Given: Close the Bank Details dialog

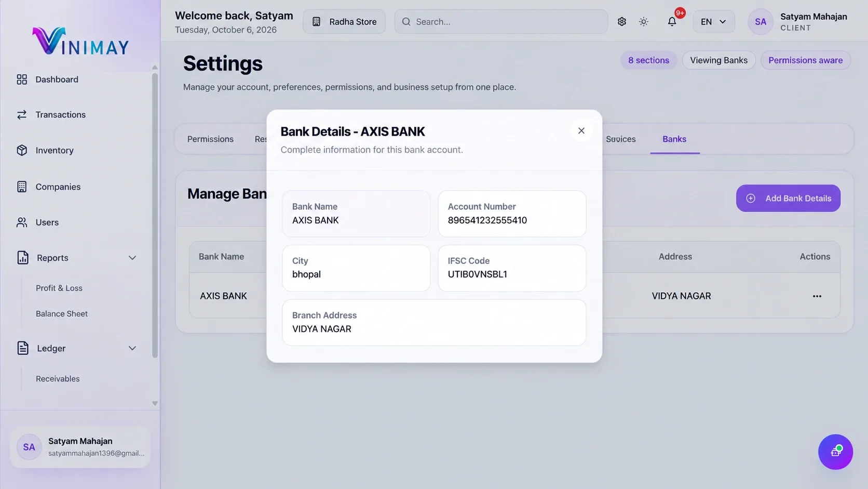Looking at the screenshot, I should tap(581, 131).
